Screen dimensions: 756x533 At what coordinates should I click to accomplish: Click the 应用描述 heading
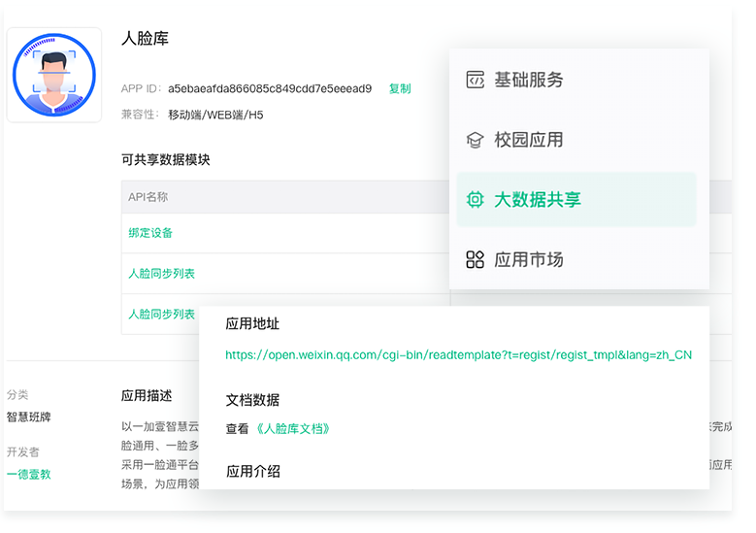(147, 395)
